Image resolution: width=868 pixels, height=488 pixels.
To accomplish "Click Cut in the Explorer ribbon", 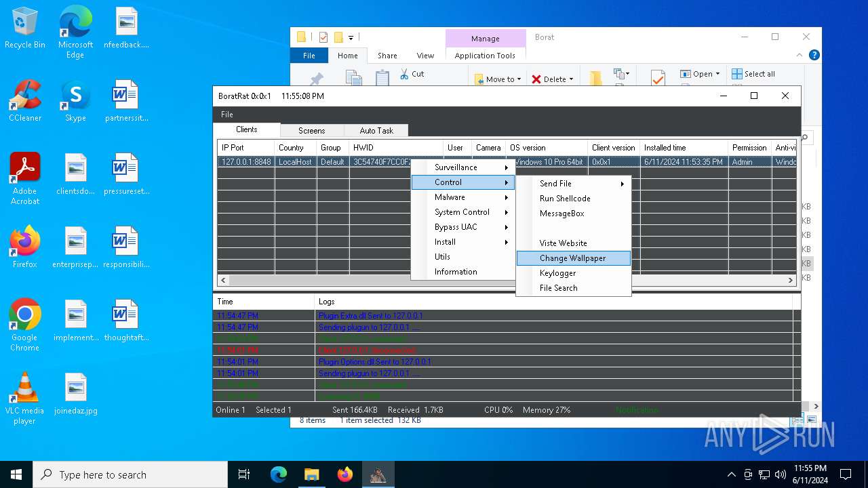I will [x=412, y=74].
